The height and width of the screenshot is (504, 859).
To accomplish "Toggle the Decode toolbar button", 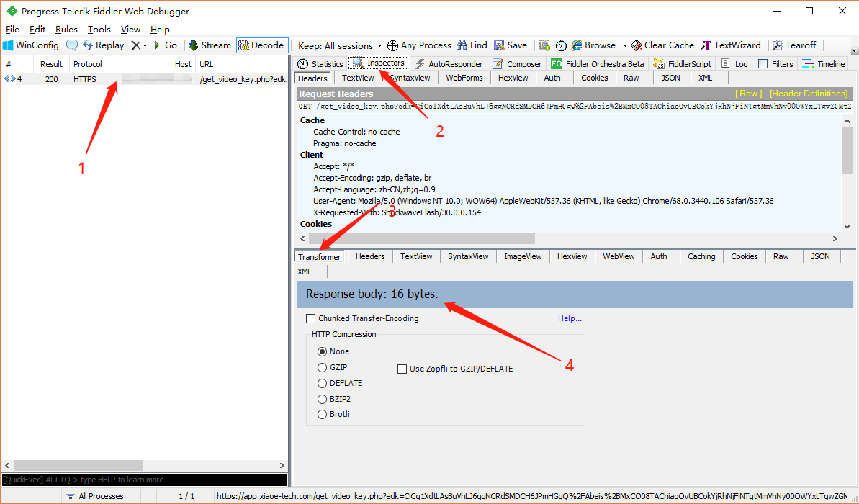I will coord(262,45).
